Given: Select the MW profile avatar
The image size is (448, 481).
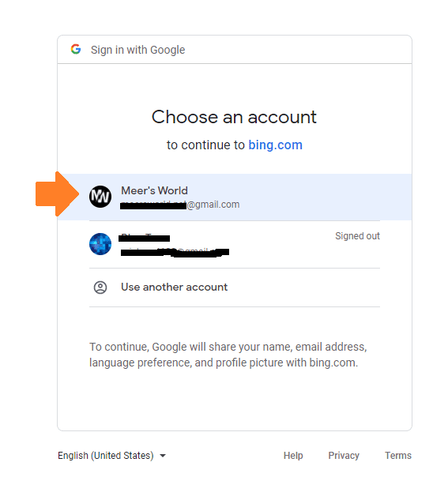Looking at the screenshot, I should click(100, 197).
